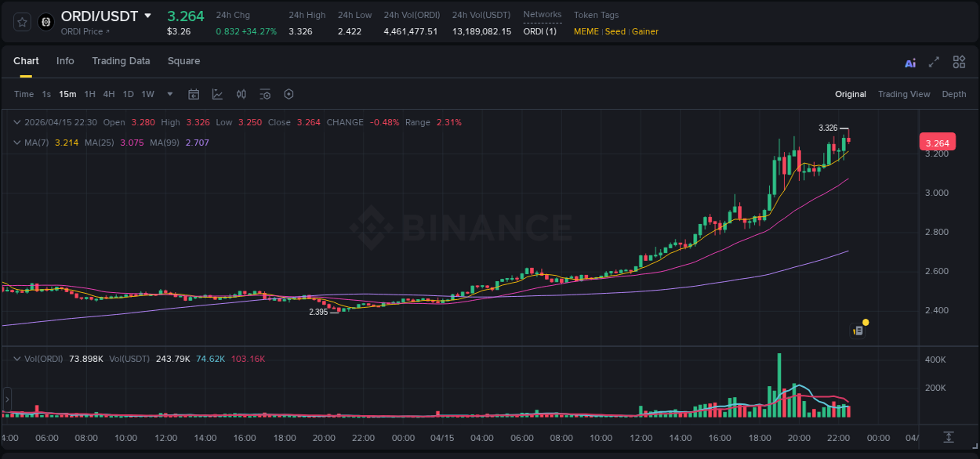This screenshot has width=980, height=459.
Task: Switch to the Trading Data tab
Action: pyautogui.click(x=121, y=60)
